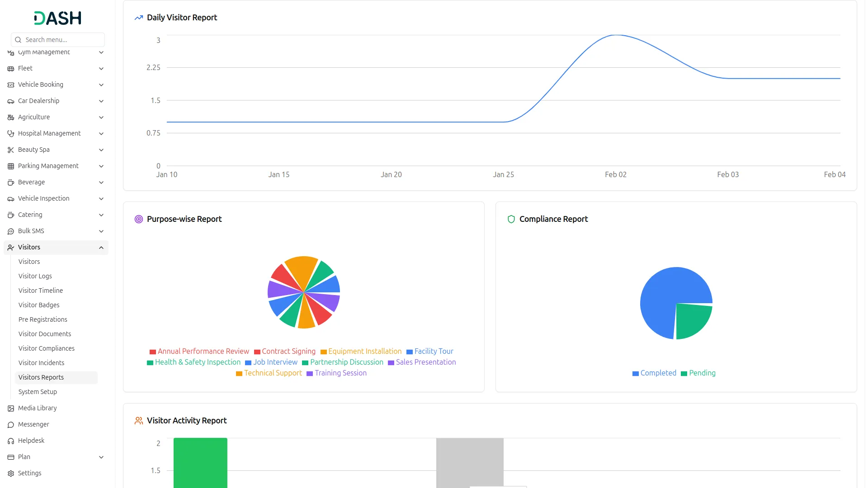The height and width of the screenshot is (488, 868).
Task: Click the Settings gear icon
Action: click(x=11, y=474)
